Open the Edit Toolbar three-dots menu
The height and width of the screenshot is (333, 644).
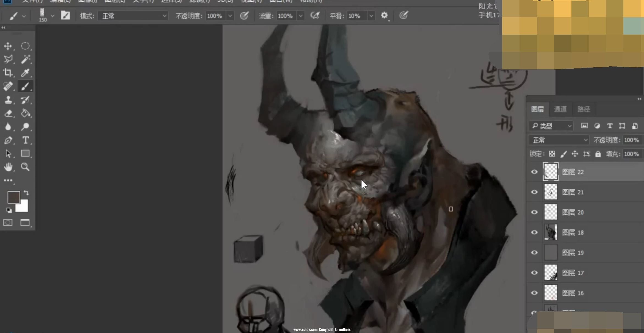8,181
